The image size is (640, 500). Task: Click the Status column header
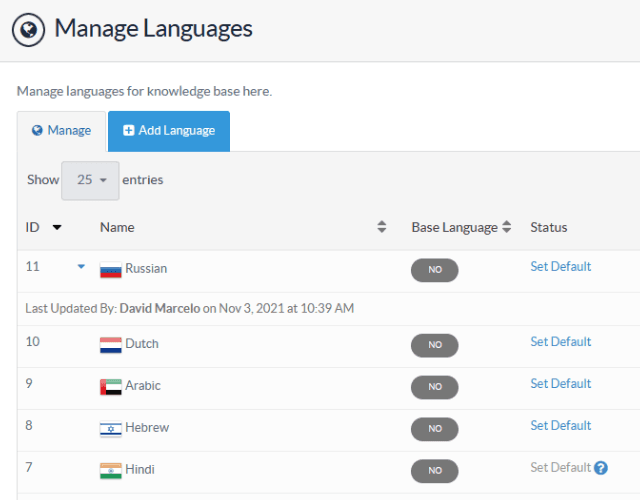click(x=549, y=227)
